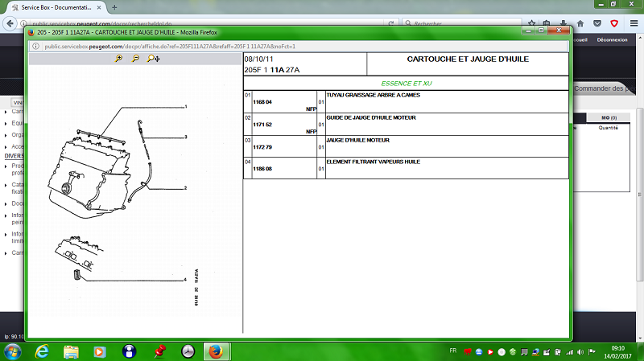The height and width of the screenshot is (361, 644).
Task: Open a new Firefox tab
Action: tap(114, 7)
